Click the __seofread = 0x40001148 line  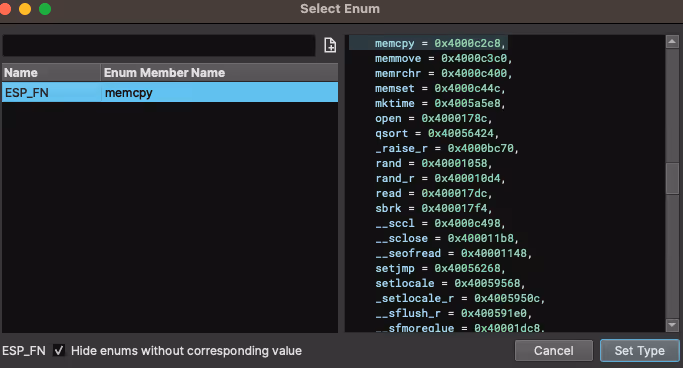(x=453, y=253)
